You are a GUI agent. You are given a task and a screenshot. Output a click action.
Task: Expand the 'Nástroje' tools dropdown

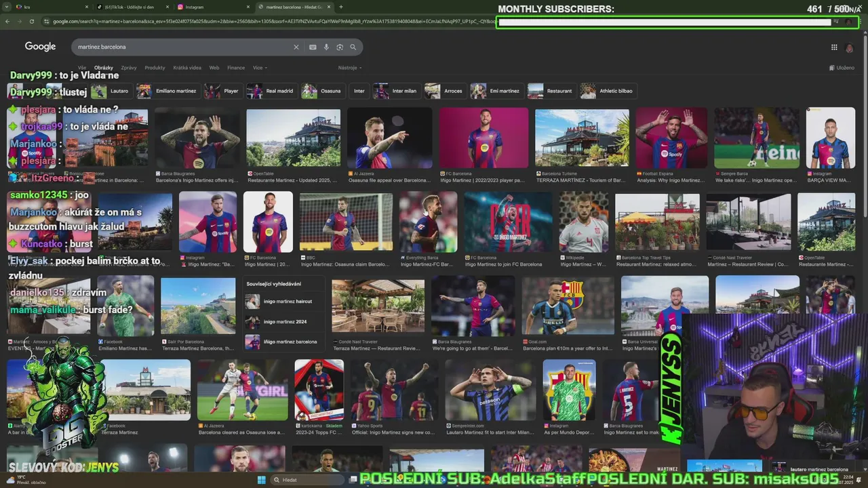pyautogui.click(x=350, y=68)
